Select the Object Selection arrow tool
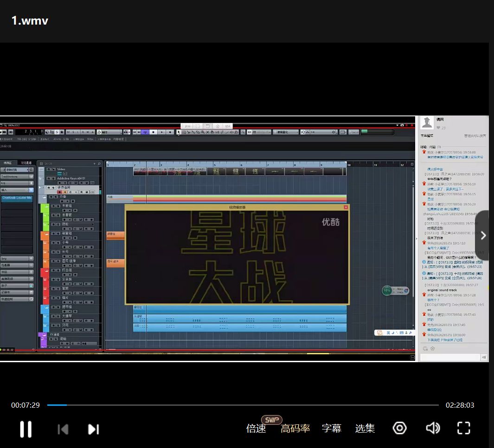Viewport: 494px width, 448px height. 179,132
